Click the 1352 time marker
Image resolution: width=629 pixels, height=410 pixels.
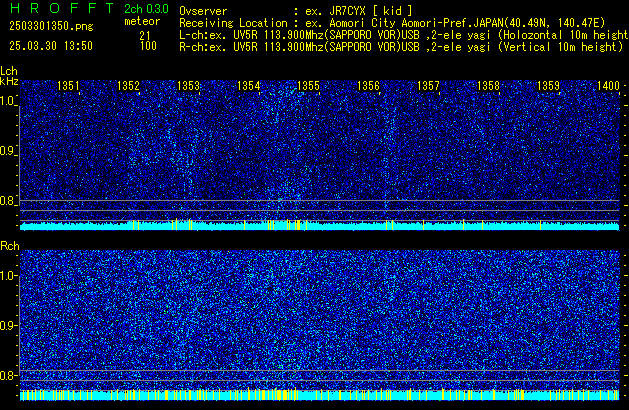pos(128,86)
